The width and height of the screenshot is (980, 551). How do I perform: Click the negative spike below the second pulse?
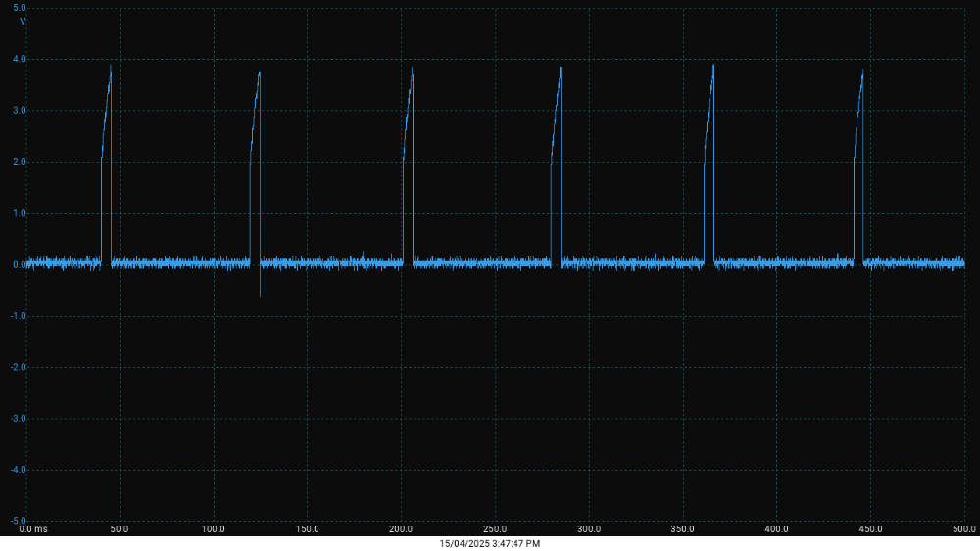(x=260, y=294)
